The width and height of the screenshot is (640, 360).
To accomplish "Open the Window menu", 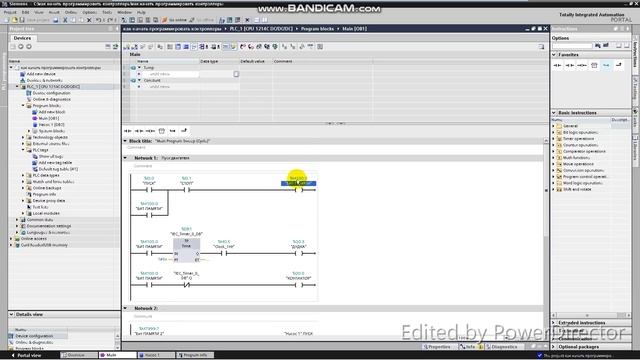I will (124, 12).
